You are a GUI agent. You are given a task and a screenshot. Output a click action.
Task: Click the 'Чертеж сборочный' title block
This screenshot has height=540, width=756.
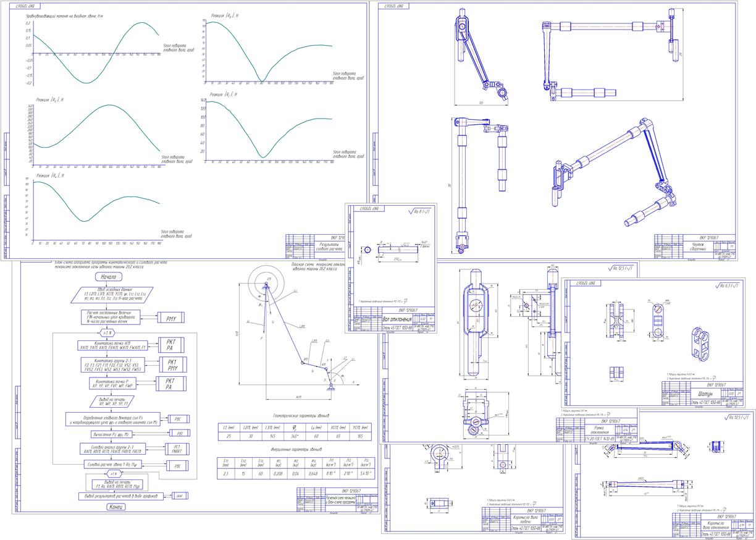pyautogui.click(x=698, y=245)
